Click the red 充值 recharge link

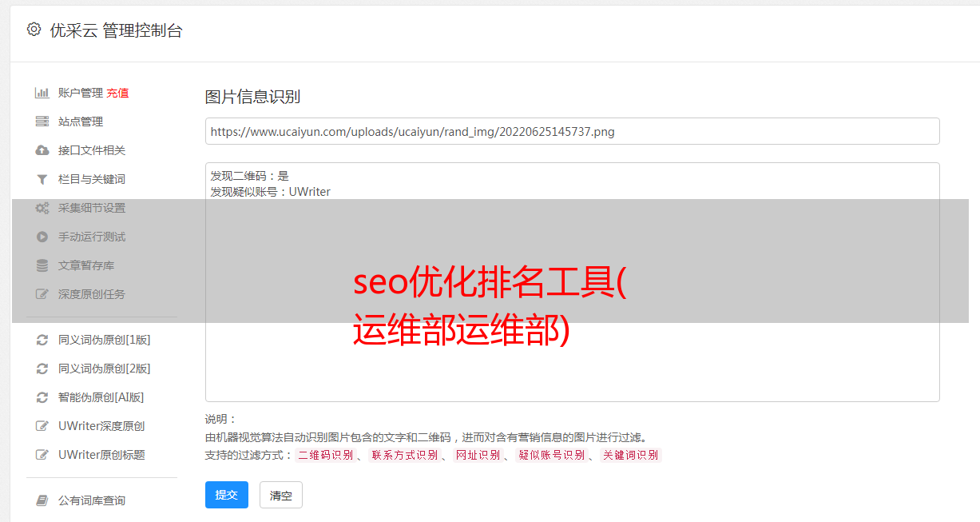(117, 93)
